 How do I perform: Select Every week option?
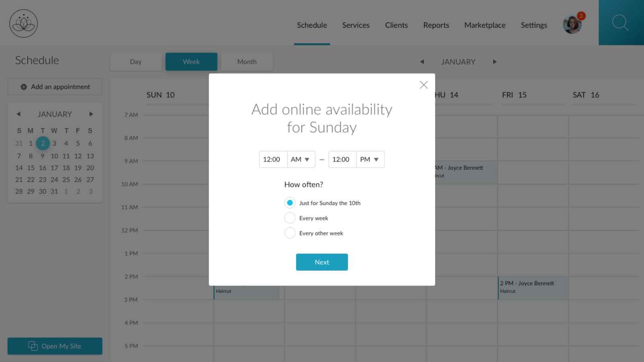pos(306,218)
